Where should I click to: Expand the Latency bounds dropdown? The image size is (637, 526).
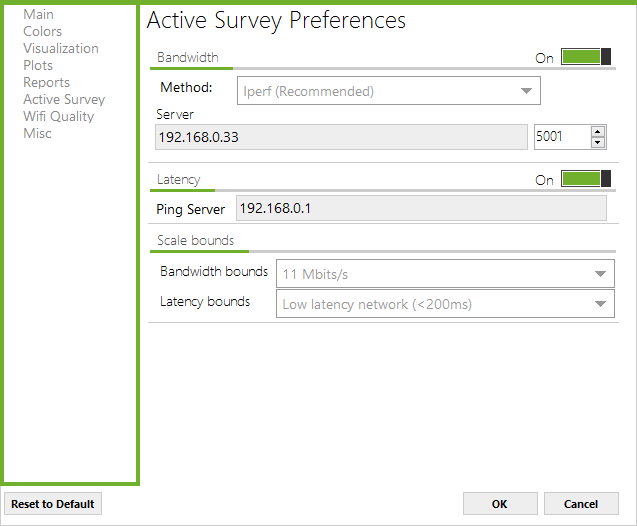click(445, 303)
